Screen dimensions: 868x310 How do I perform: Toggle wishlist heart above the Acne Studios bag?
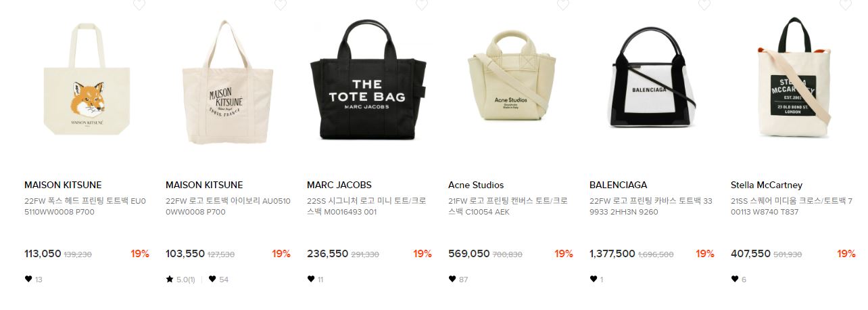click(x=563, y=4)
